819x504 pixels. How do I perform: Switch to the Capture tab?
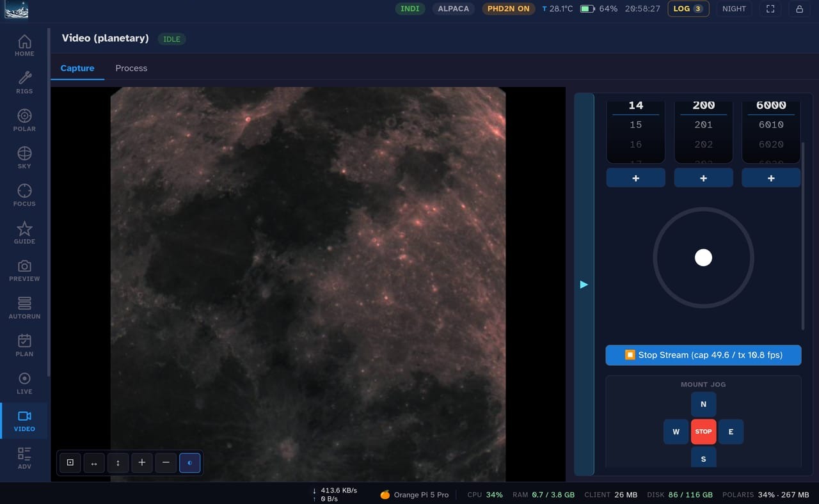pos(77,68)
